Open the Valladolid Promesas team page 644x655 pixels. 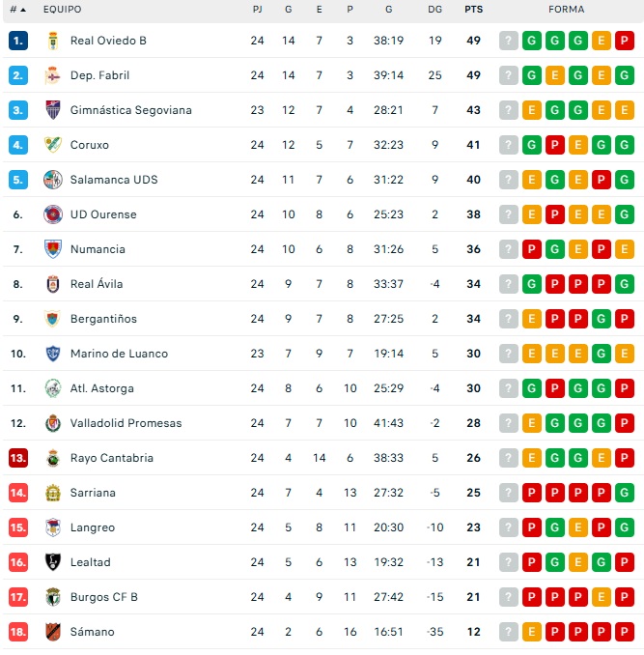point(126,423)
